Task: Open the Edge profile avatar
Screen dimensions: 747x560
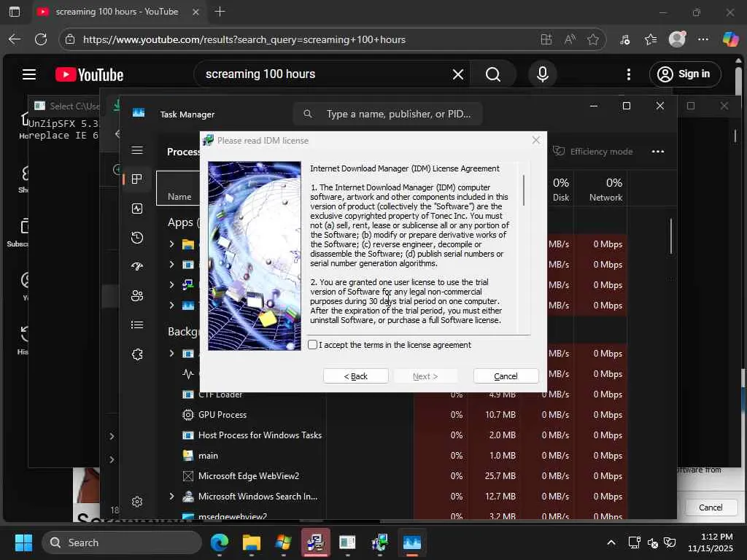Action: [x=677, y=39]
